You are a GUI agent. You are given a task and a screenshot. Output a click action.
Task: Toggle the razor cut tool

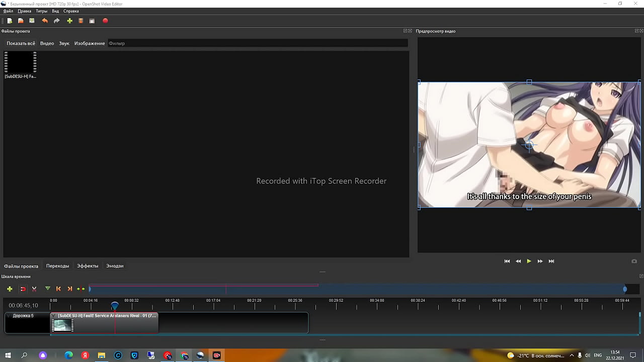(34, 289)
